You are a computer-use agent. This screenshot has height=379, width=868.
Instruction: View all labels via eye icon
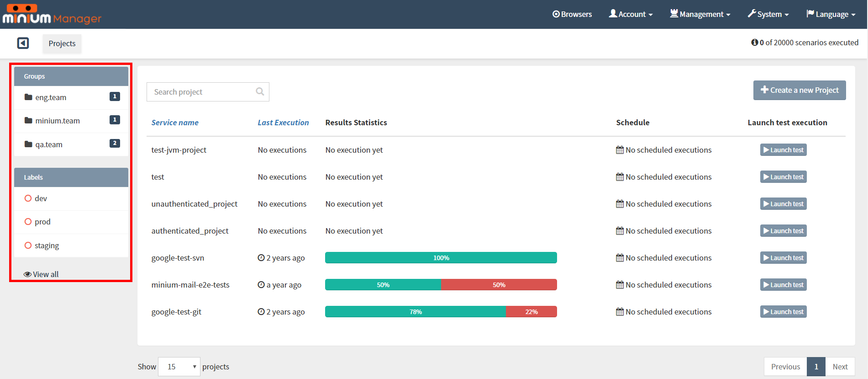pyautogui.click(x=28, y=274)
